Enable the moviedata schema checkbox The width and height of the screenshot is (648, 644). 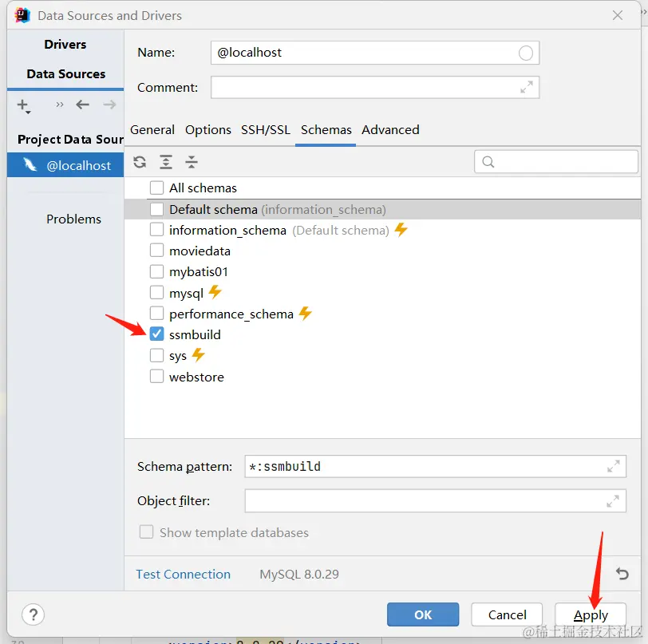[x=157, y=251]
